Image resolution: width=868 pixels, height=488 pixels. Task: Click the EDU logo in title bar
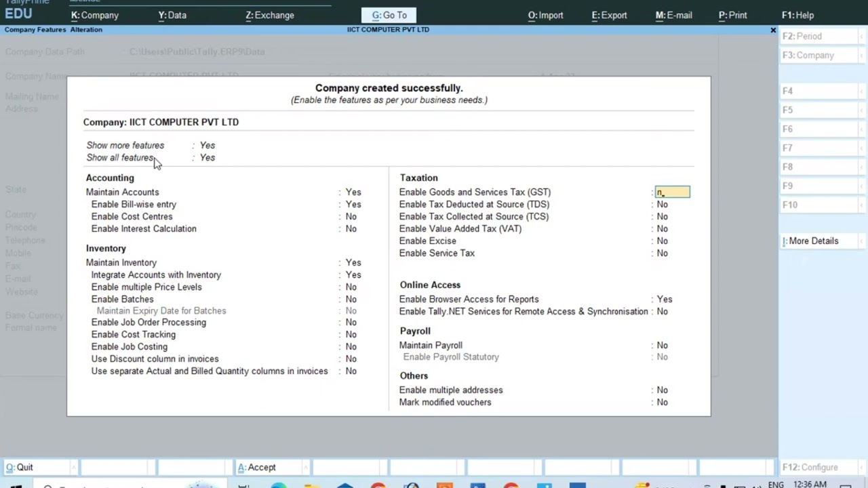point(18,14)
